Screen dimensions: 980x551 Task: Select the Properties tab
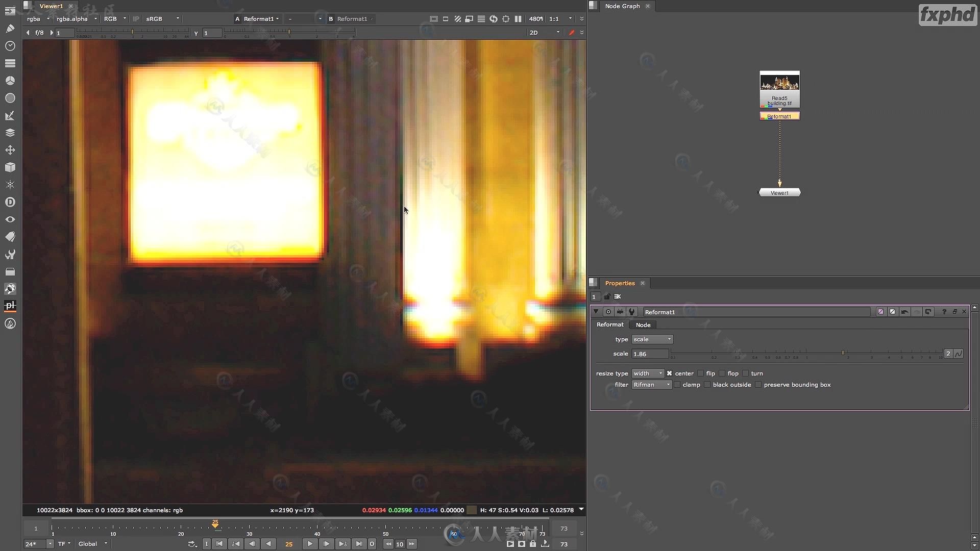point(620,283)
